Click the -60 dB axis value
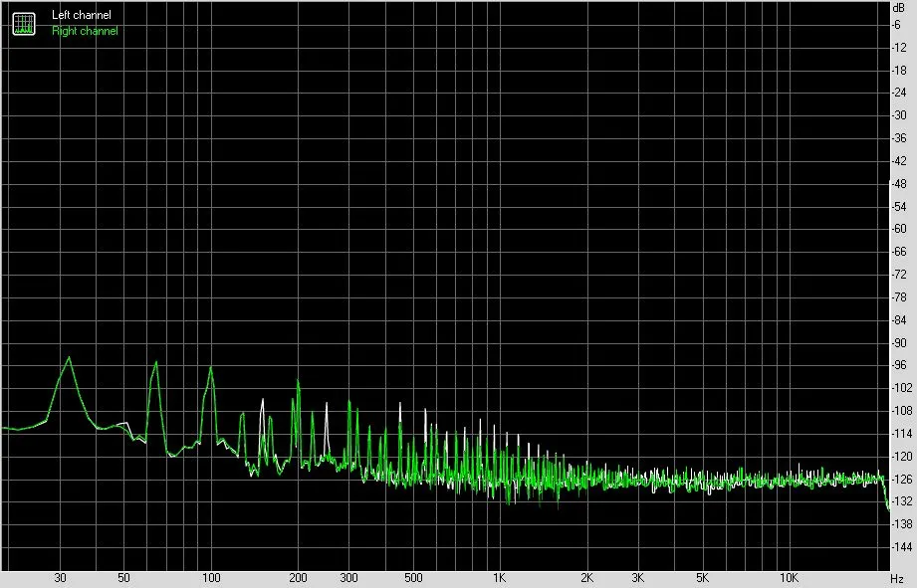 (899, 229)
